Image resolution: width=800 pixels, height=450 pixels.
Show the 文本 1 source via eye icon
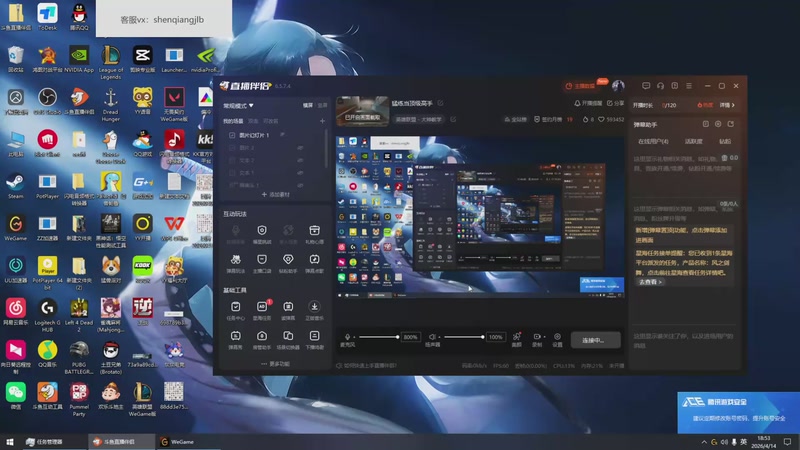(300, 172)
